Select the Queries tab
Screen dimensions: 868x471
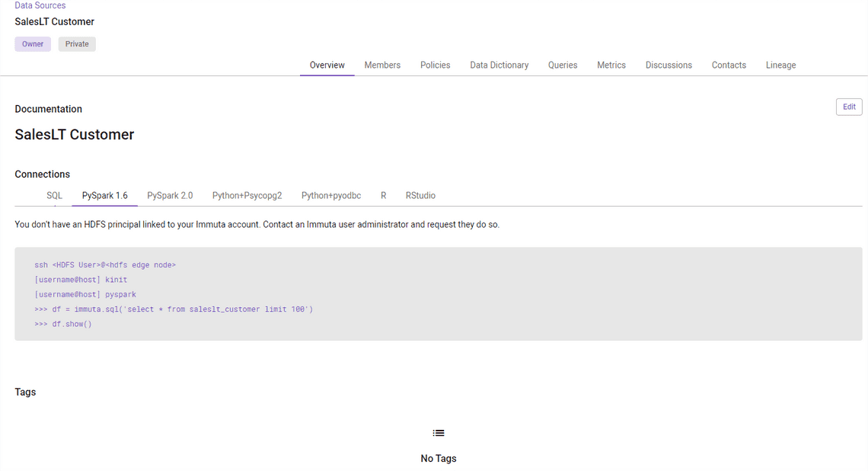pyautogui.click(x=563, y=66)
